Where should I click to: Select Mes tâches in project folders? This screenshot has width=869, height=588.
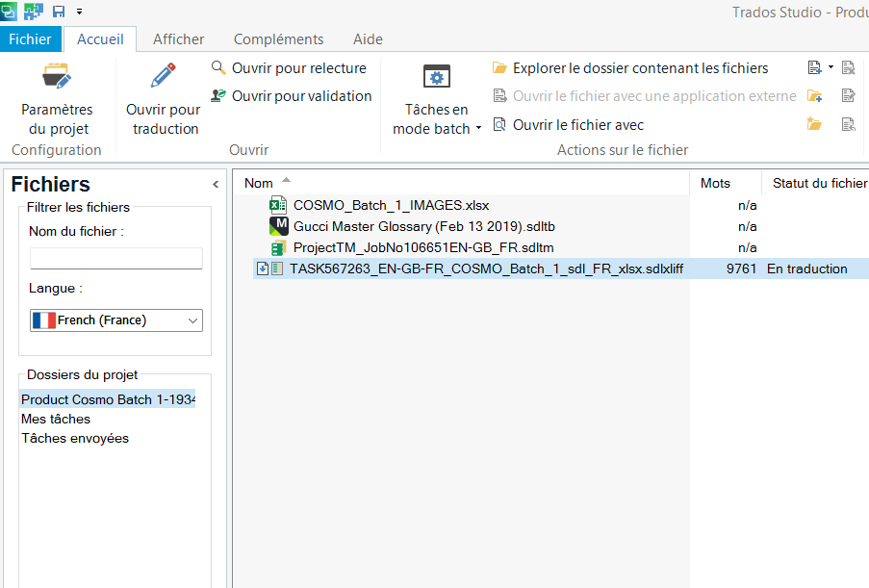(56, 419)
